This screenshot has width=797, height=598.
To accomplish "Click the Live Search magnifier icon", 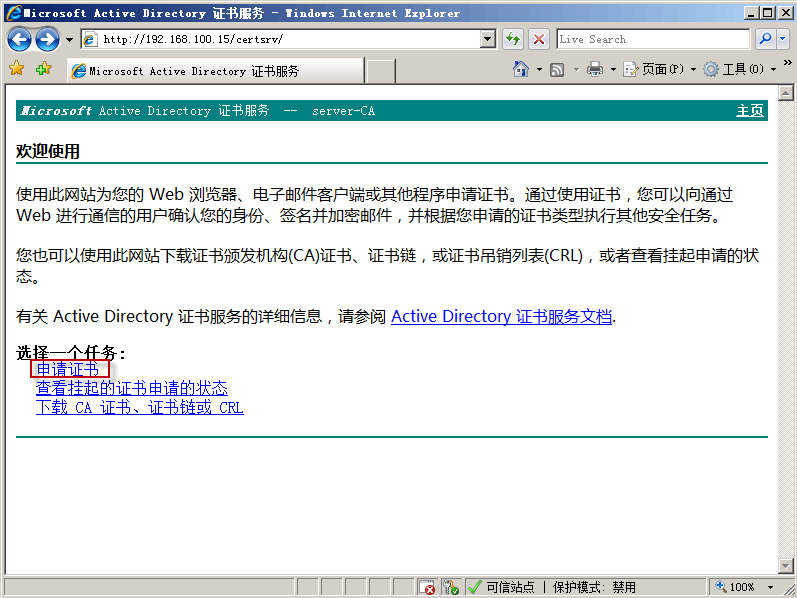I will (x=763, y=40).
